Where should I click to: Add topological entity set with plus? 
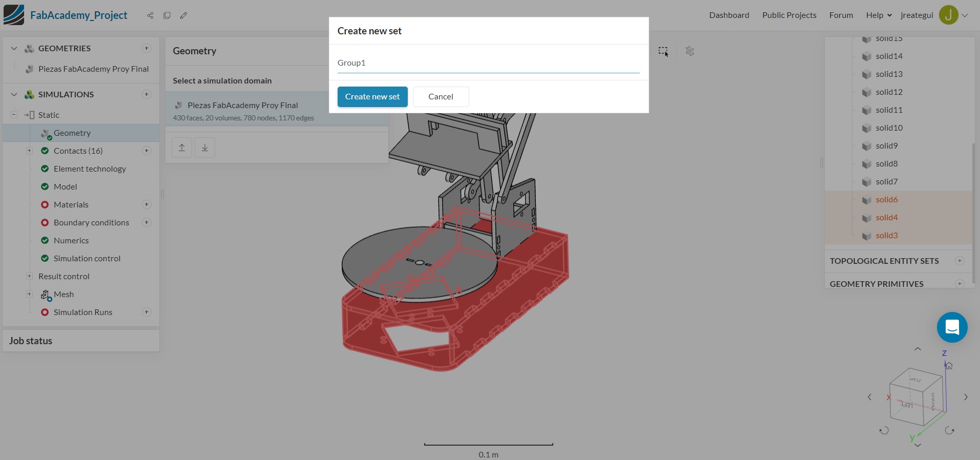(x=960, y=261)
